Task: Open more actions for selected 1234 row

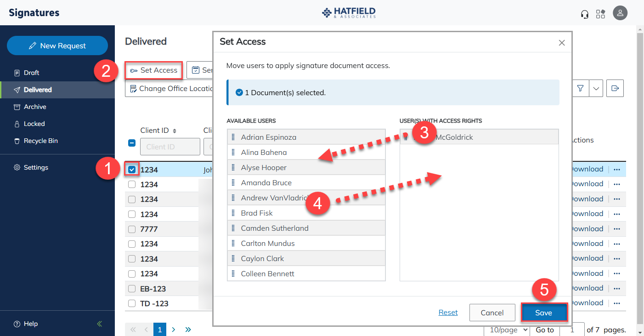Action: (616, 170)
